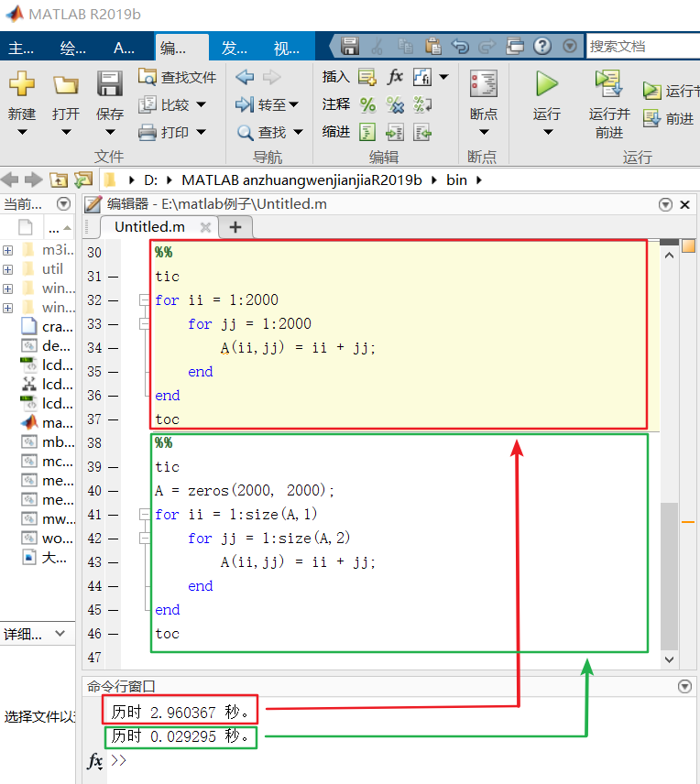Image resolution: width=700 pixels, height=784 pixels.
Task: Click the navigate back blue arrow
Action: click(245, 77)
